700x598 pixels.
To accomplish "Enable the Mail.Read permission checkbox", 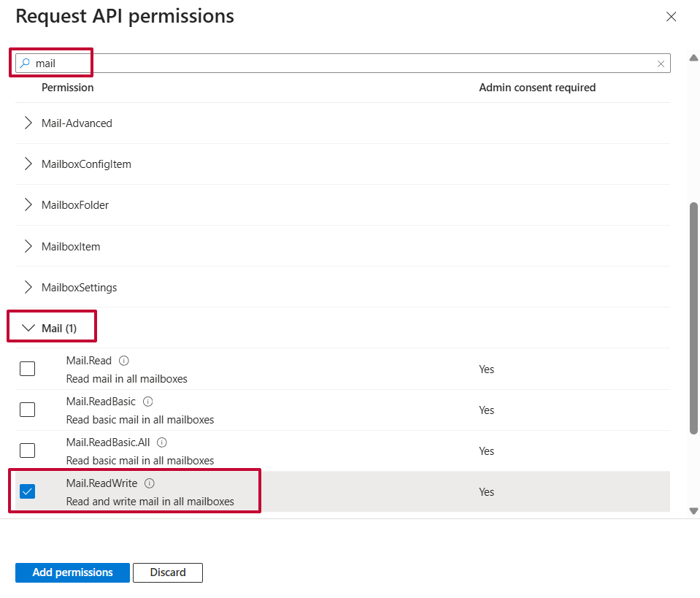I will [27, 369].
